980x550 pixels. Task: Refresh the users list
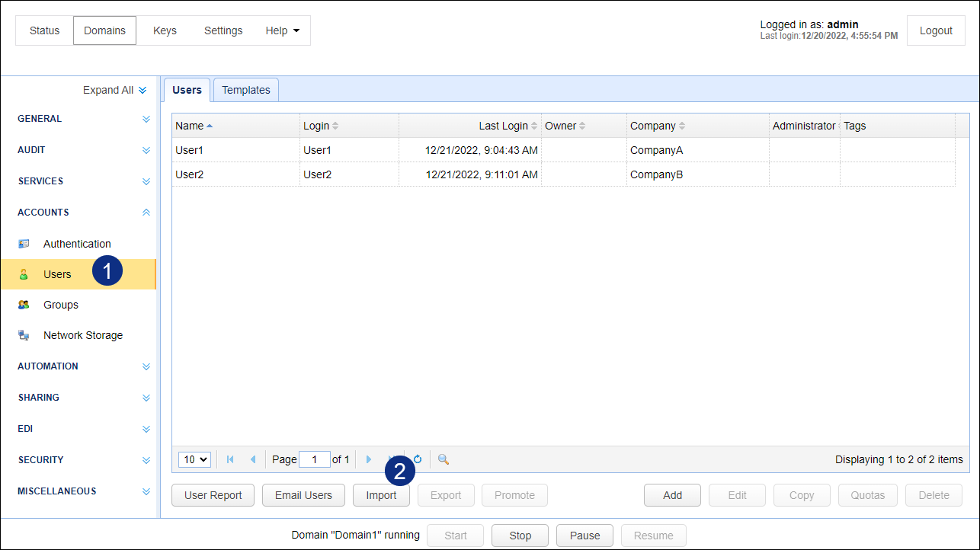pyautogui.click(x=418, y=459)
